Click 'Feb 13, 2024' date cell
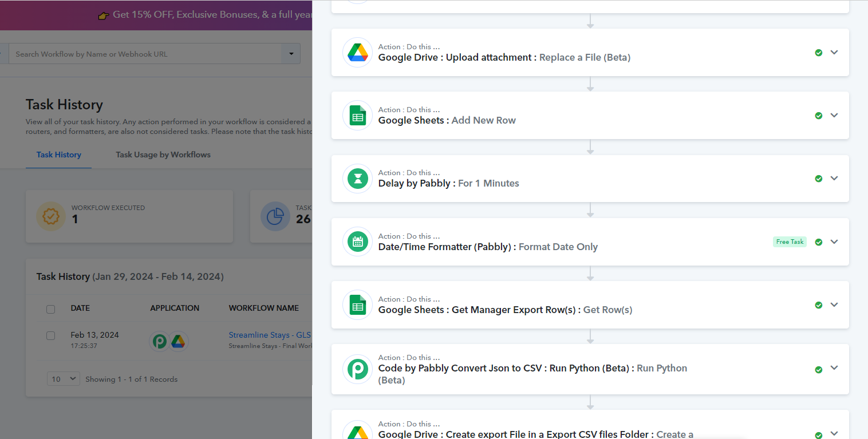This screenshot has height=439, width=868. 94,335
